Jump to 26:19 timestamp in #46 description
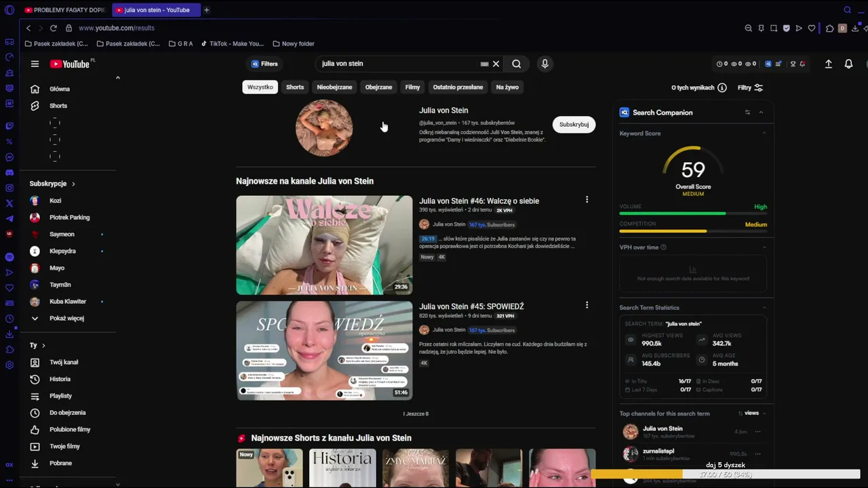The height and width of the screenshot is (488, 868). point(428,239)
